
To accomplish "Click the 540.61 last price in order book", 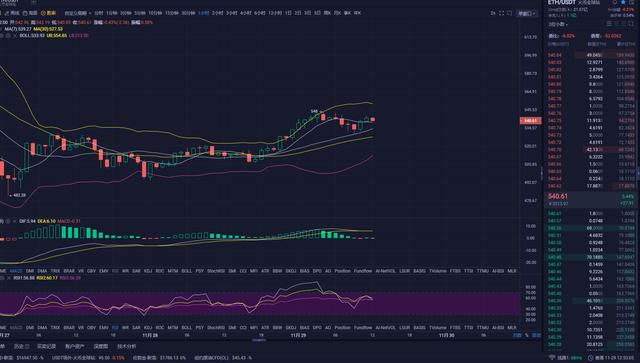I will point(558,196).
